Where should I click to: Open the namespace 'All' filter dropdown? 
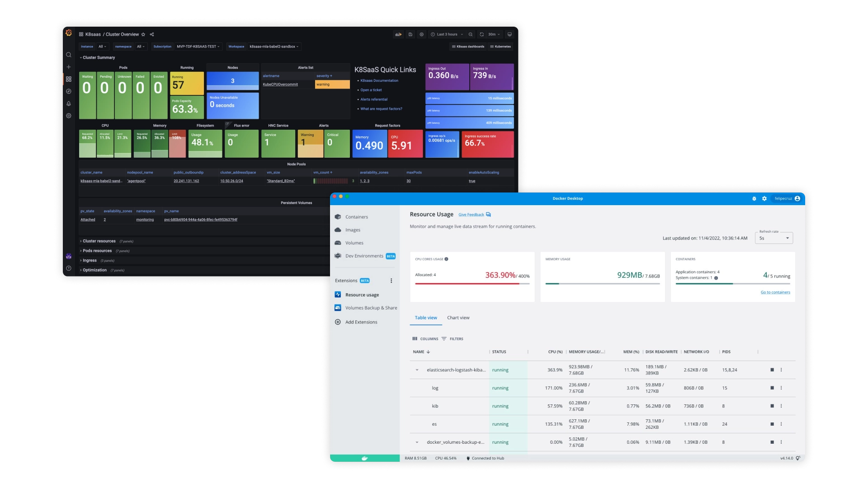tap(141, 47)
